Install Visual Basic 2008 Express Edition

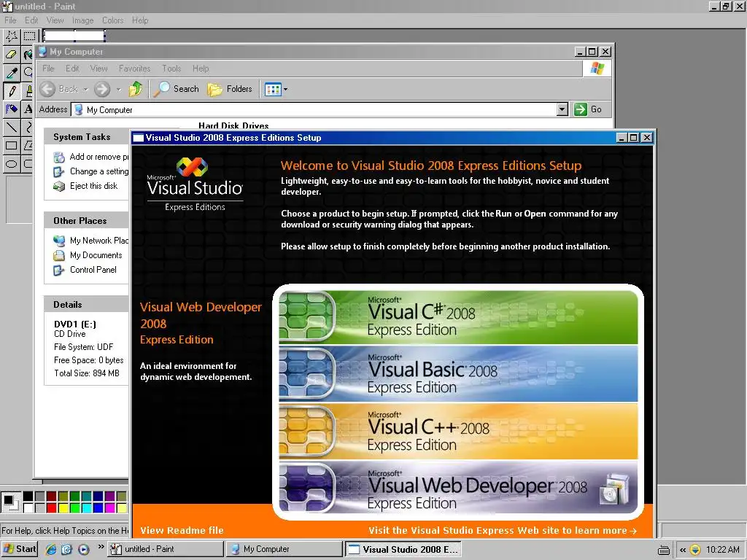tap(458, 374)
